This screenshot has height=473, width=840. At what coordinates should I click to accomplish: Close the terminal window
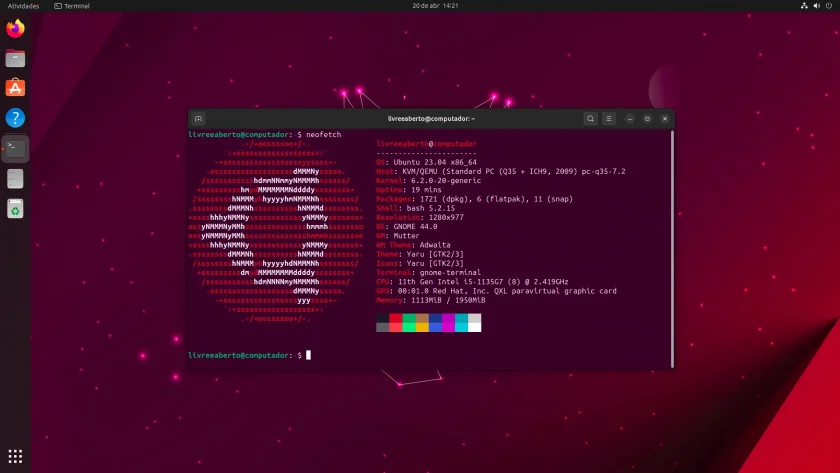point(665,119)
